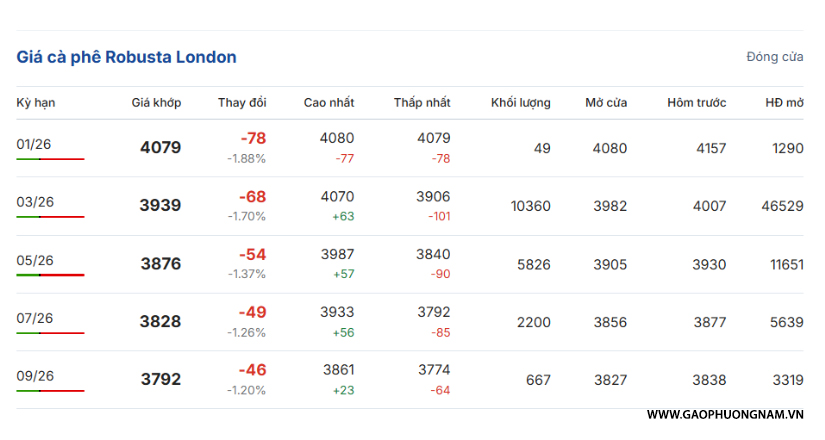The height and width of the screenshot is (440, 825).
Task: Click the matched price 3939
Action: 160,206
